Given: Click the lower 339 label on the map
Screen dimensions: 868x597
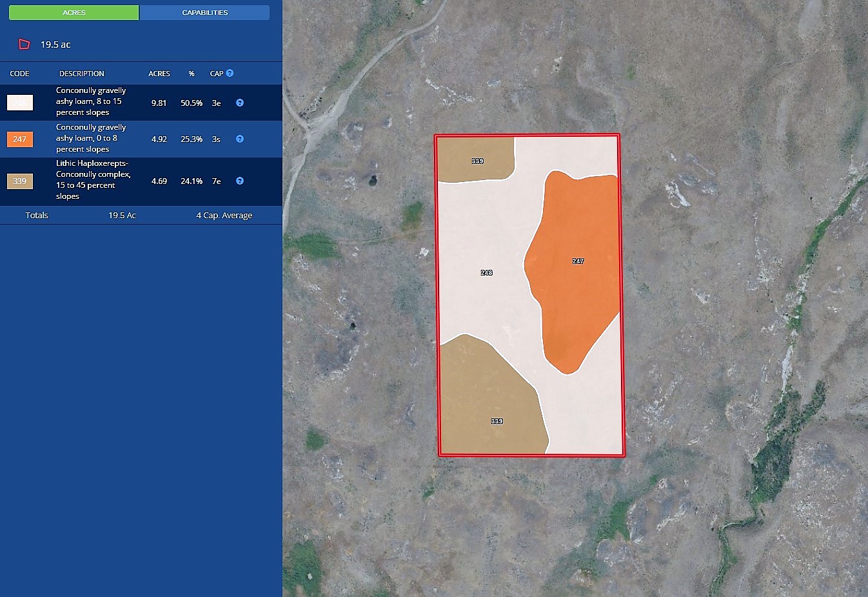Looking at the screenshot, I should tap(497, 421).
